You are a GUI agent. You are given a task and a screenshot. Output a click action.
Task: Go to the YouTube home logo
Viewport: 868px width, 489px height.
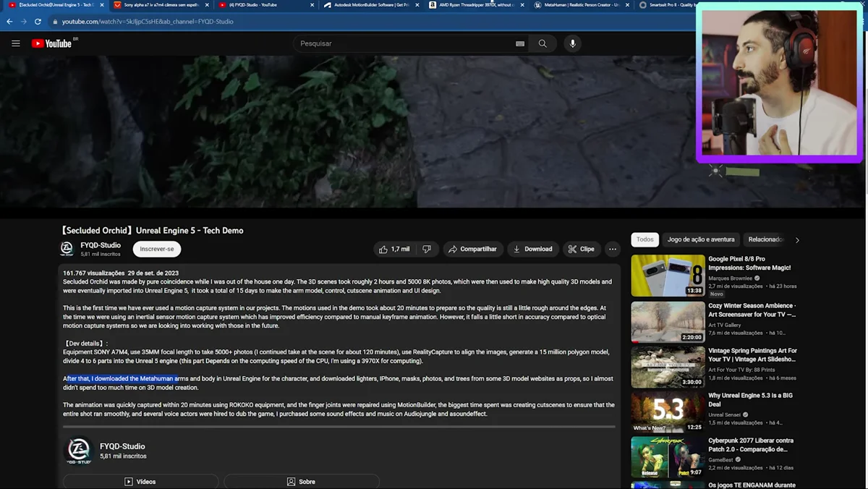click(51, 43)
